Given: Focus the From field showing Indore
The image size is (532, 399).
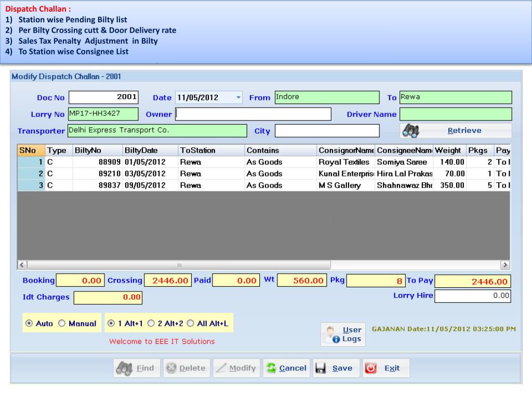Looking at the screenshot, I should [327, 97].
